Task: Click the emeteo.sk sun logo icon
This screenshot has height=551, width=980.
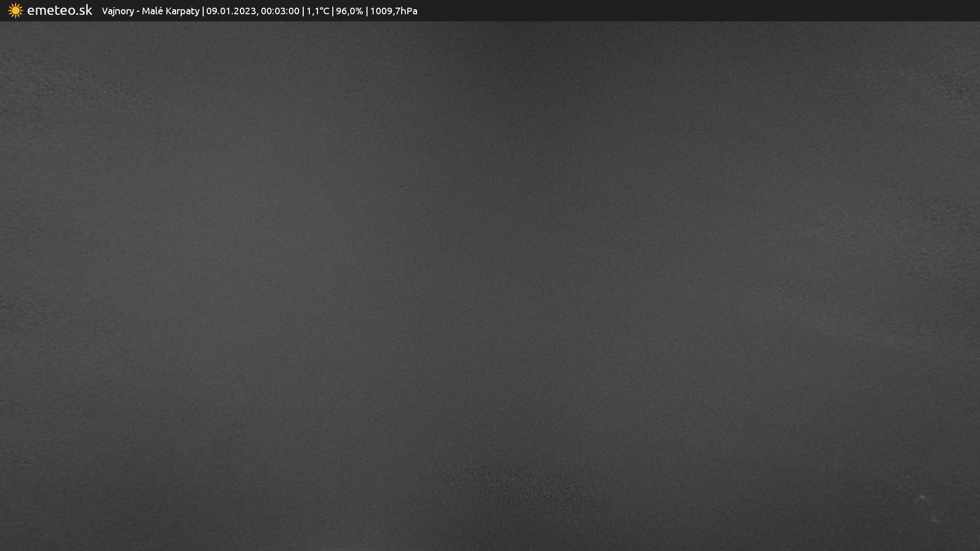Action: click(15, 11)
